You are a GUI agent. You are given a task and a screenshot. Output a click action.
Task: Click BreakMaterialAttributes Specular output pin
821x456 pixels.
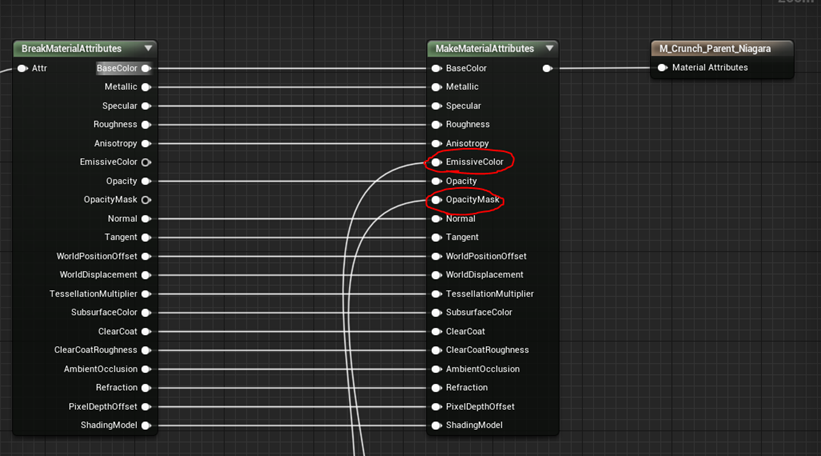point(147,106)
